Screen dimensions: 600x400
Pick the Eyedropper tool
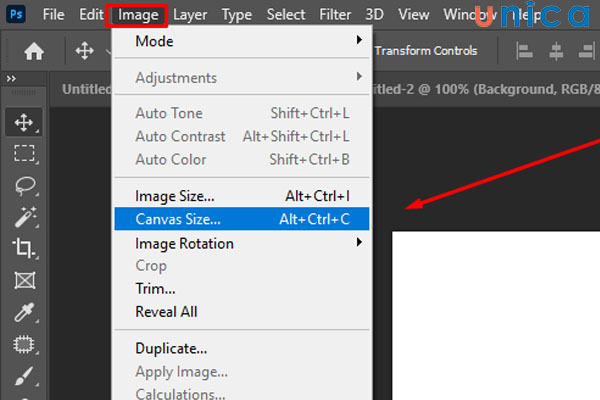click(23, 313)
